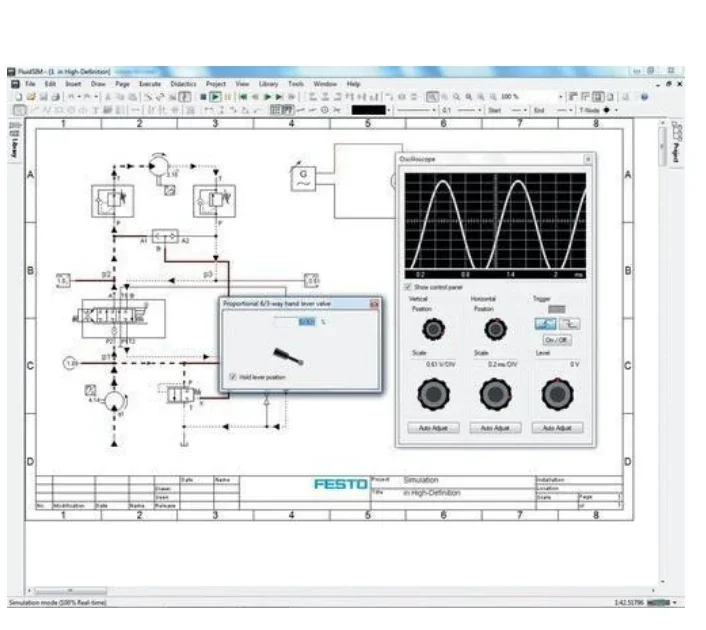The height and width of the screenshot is (630, 706).
Task: Open the Tools menu
Action: 296,84
